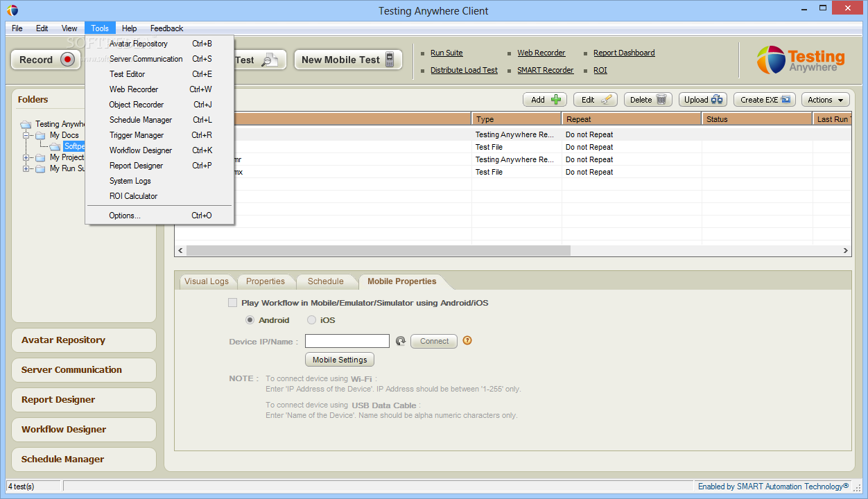Viewport: 868px width, 499px height.
Task: Click the Testing Anywhere logo
Action: click(x=800, y=60)
